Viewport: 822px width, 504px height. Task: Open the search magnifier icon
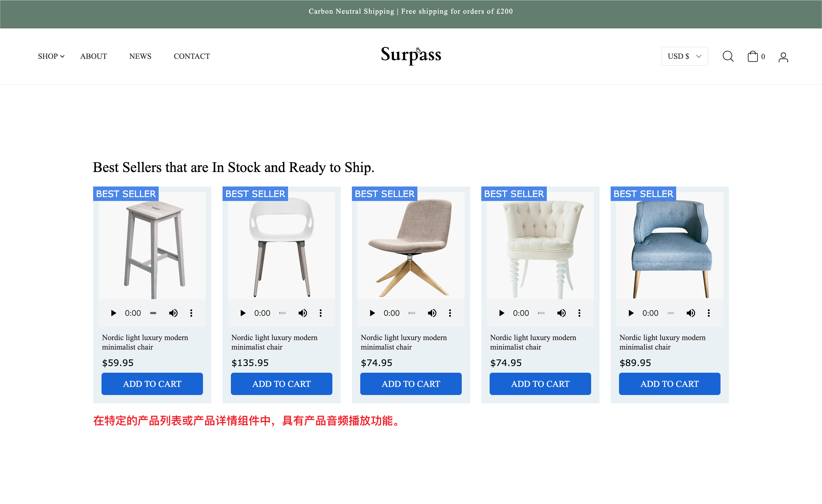click(x=727, y=56)
